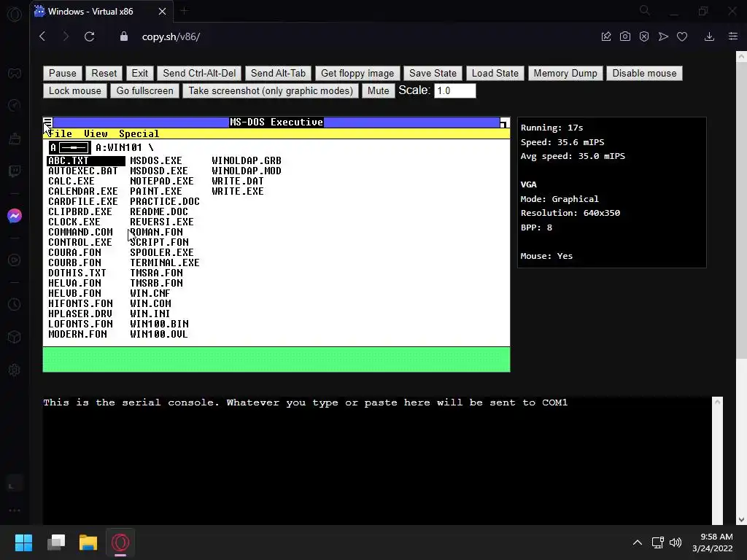This screenshot has height=560, width=747.
Task: Open Messenger in the Opera sidebar
Action: pos(15,216)
